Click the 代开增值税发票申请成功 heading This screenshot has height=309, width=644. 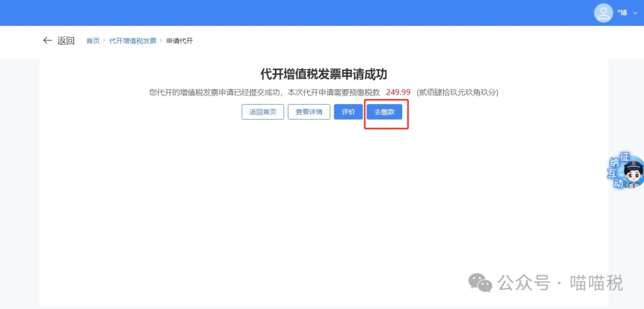point(324,74)
